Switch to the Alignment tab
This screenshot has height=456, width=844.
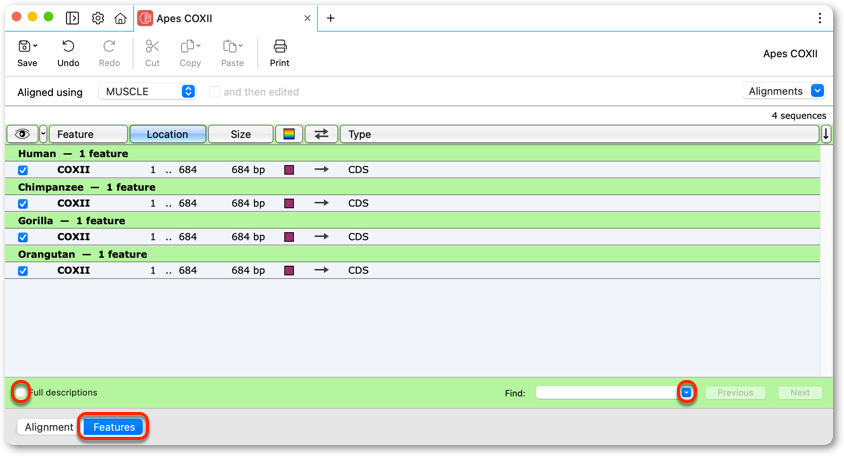tap(48, 427)
